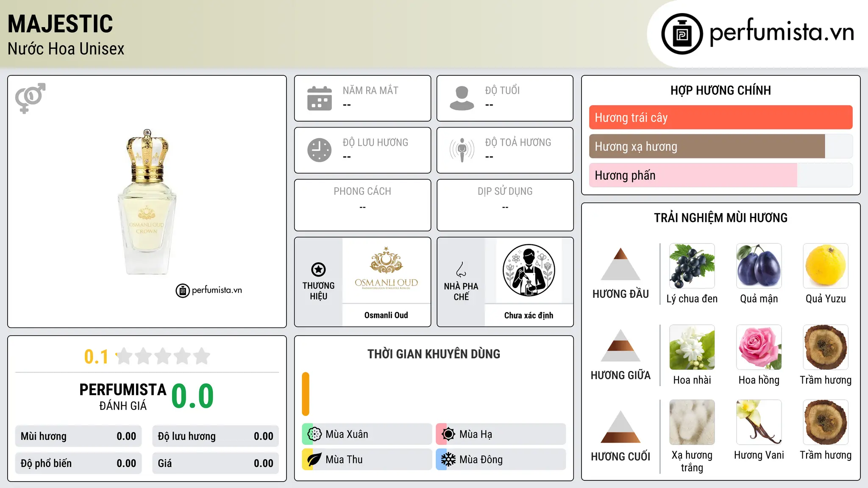Screen dimensions: 868x488
Task: Click the clock icon for Độ lưu hương
Action: (320, 150)
